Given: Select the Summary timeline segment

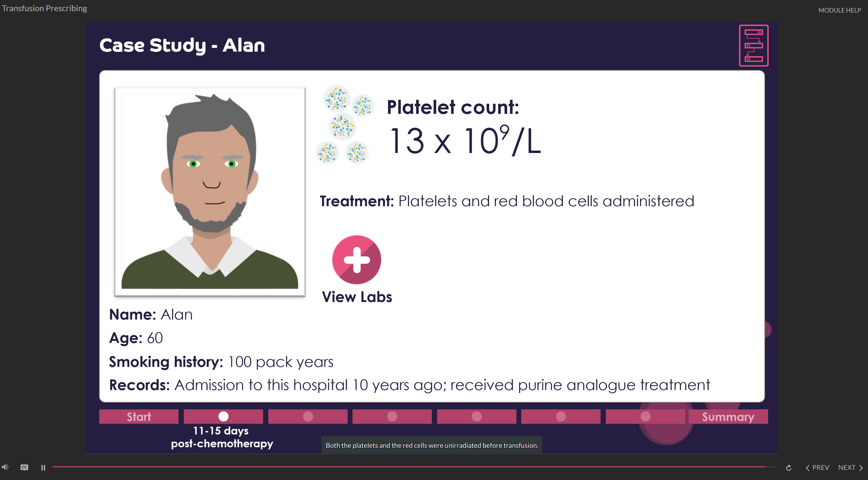Looking at the screenshot, I should point(728,417).
